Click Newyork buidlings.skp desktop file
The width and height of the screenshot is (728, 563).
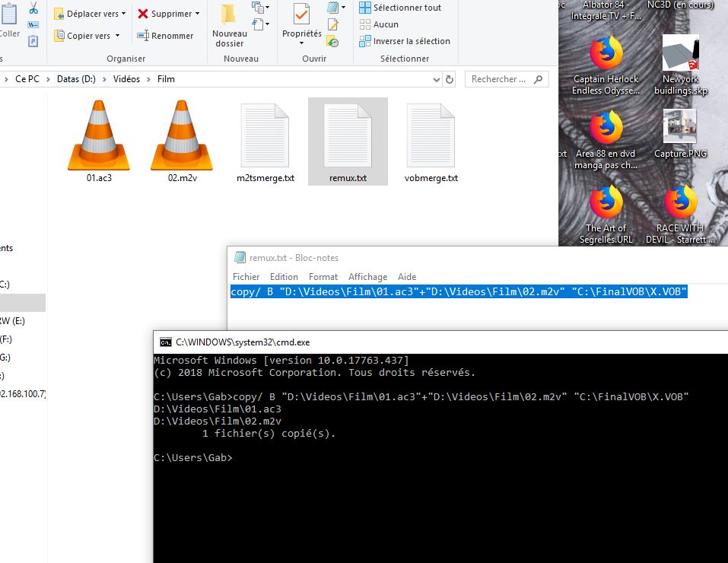click(680, 65)
